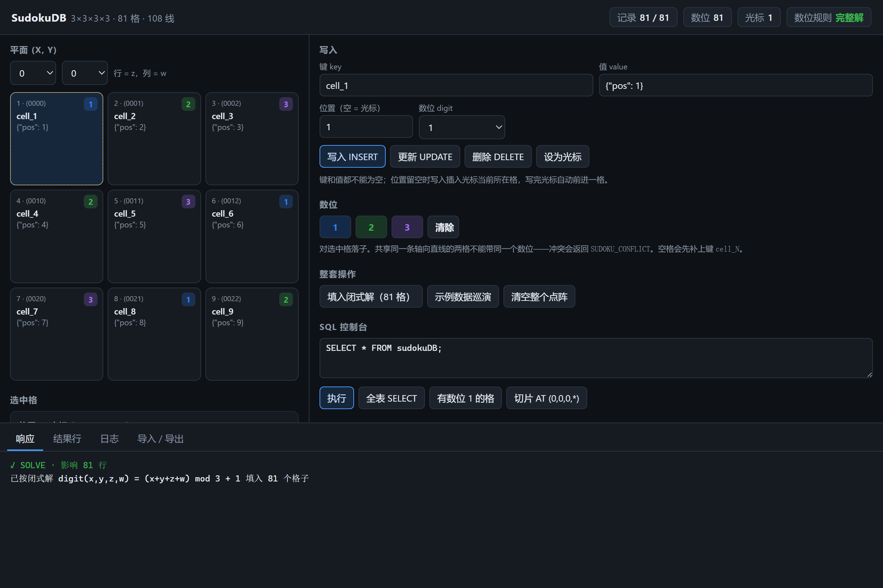Select the blue digit 1 button
This screenshot has width=883, height=588.
pos(335,227)
